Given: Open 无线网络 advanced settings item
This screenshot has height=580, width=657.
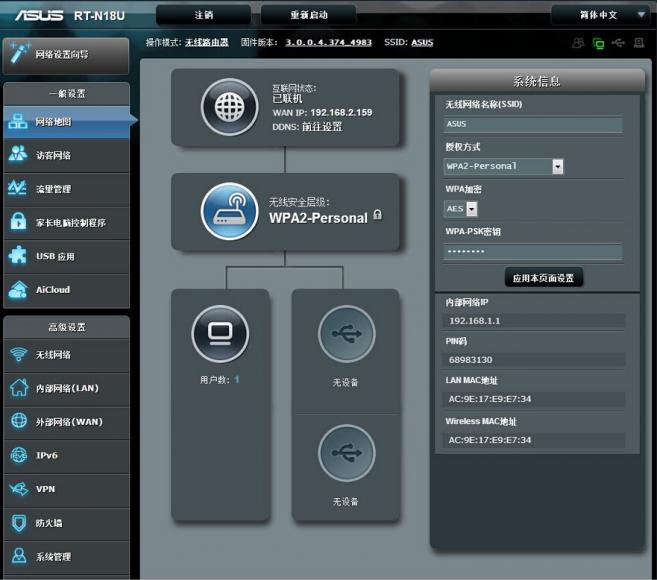Looking at the screenshot, I should (x=66, y=355).
